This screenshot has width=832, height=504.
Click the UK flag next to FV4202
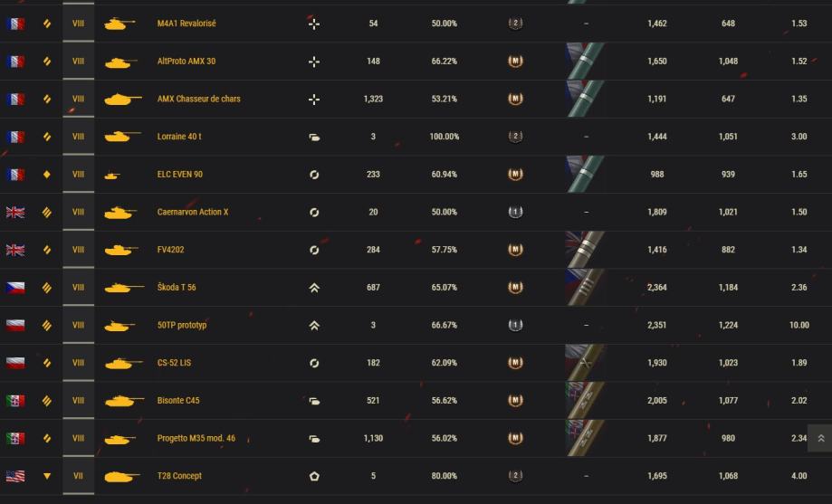pos(15,250)
